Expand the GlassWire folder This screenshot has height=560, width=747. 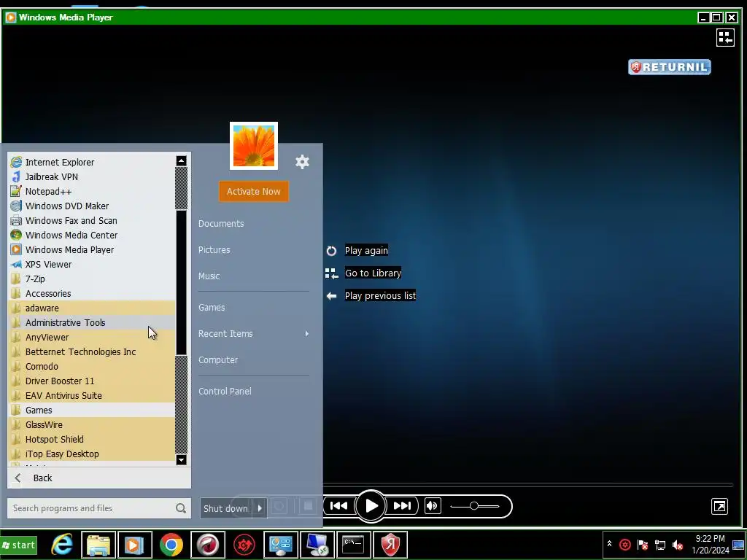click(91, 425)
